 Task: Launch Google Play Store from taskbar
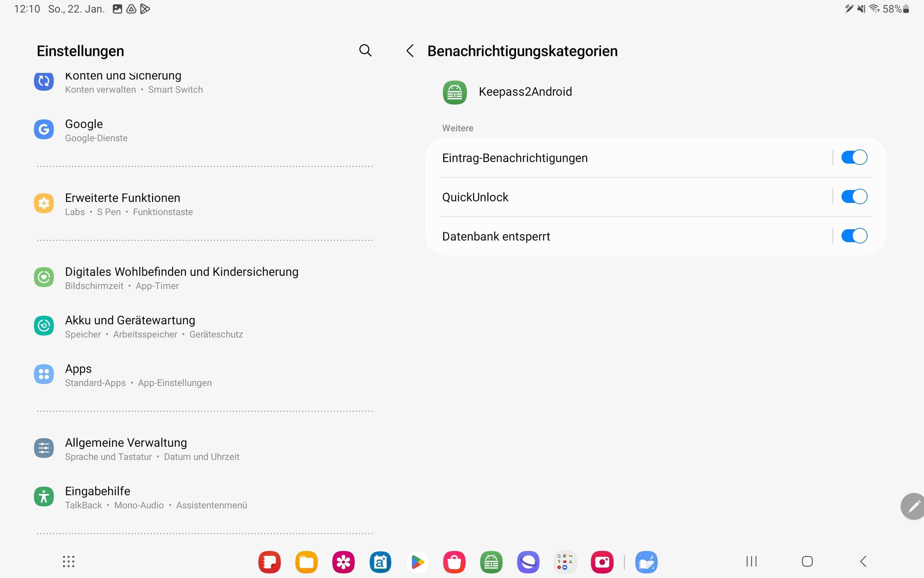(417, 562)
